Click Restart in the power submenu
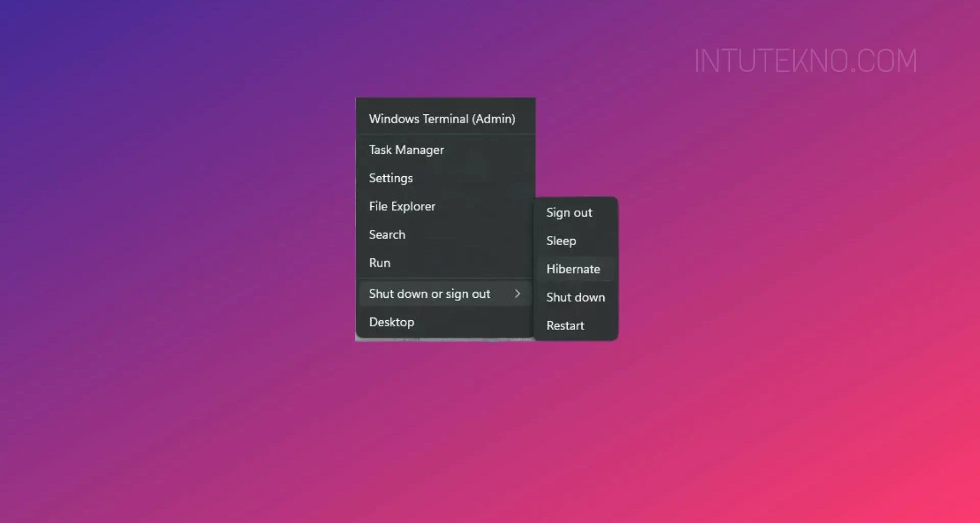This screenshot has height=523, width=980. (x=576, y=325)
